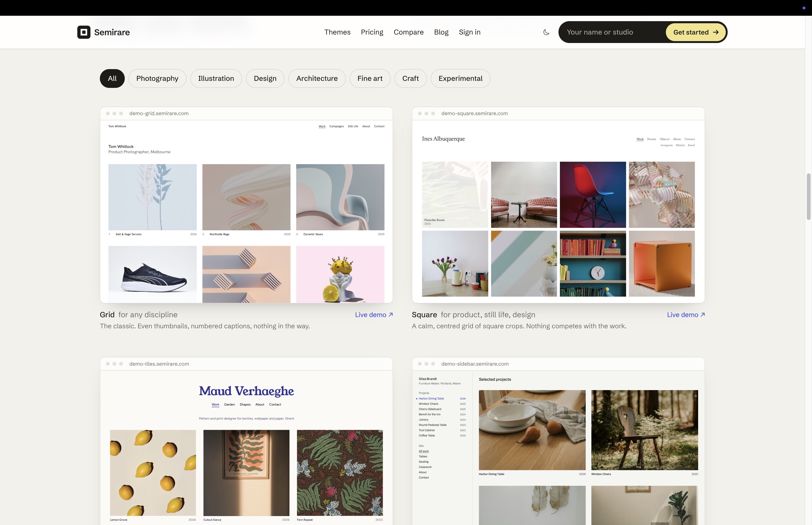Open the Pricing navigation item

coord(372,32)
